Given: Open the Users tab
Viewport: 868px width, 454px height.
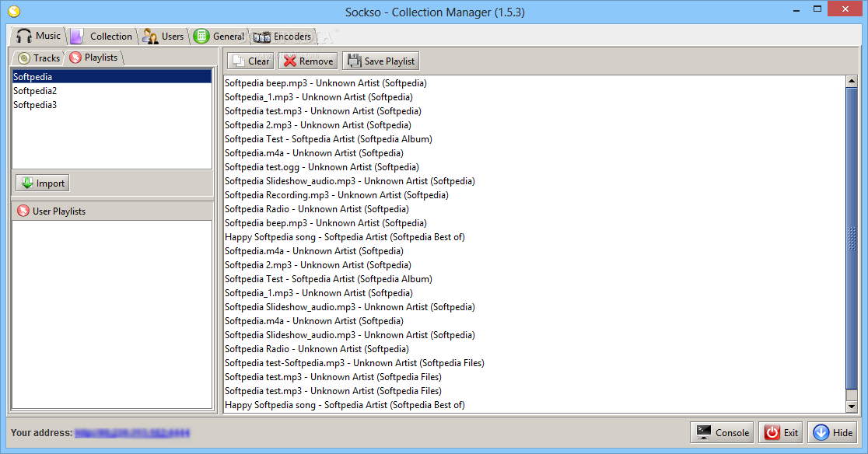Looking at the screenshot, I should [x=163, y=37].
